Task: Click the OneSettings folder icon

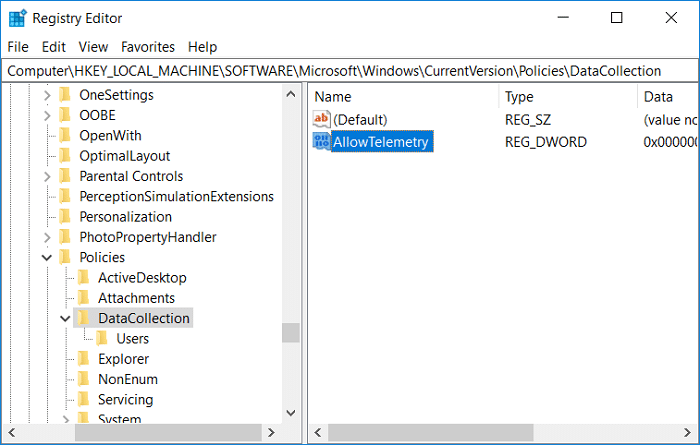Action: tap(66, 95)
